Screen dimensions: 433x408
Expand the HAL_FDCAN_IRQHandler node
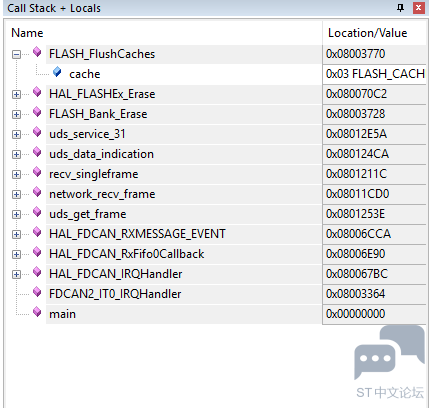click(16, 274)
